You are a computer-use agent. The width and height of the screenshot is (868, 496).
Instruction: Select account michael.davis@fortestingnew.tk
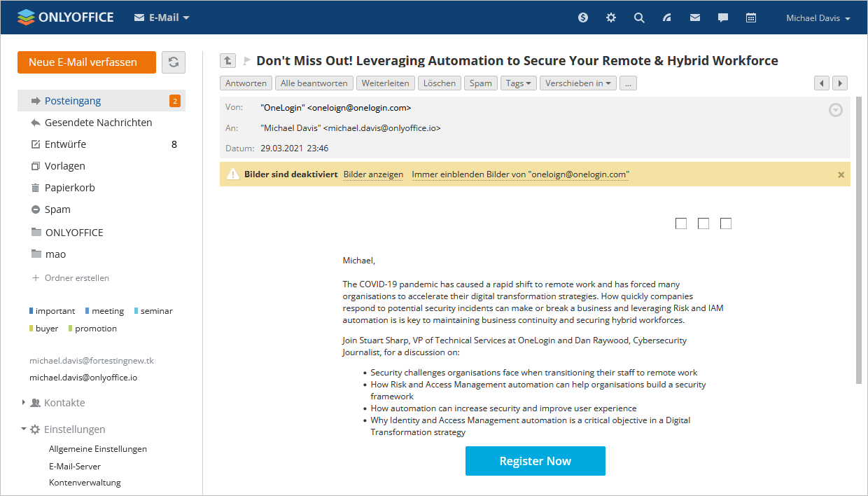click(92, 361)
